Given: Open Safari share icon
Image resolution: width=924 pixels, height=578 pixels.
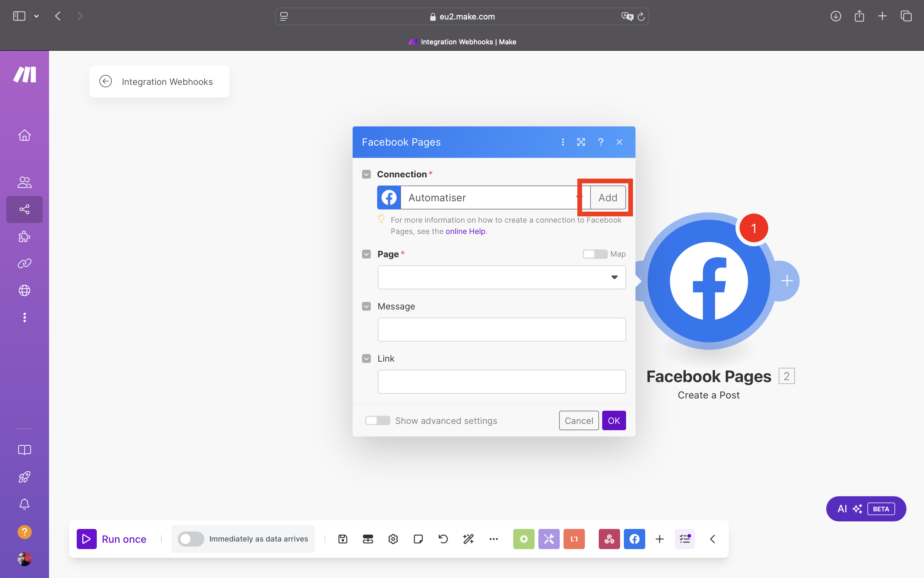Looking at the screenshot, I should click(859, 16).
